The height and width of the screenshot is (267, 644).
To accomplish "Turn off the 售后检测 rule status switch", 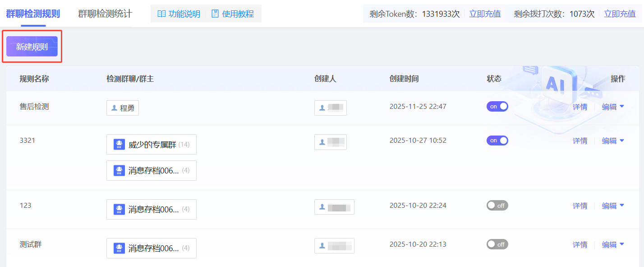I will click(x=497, y=107).
